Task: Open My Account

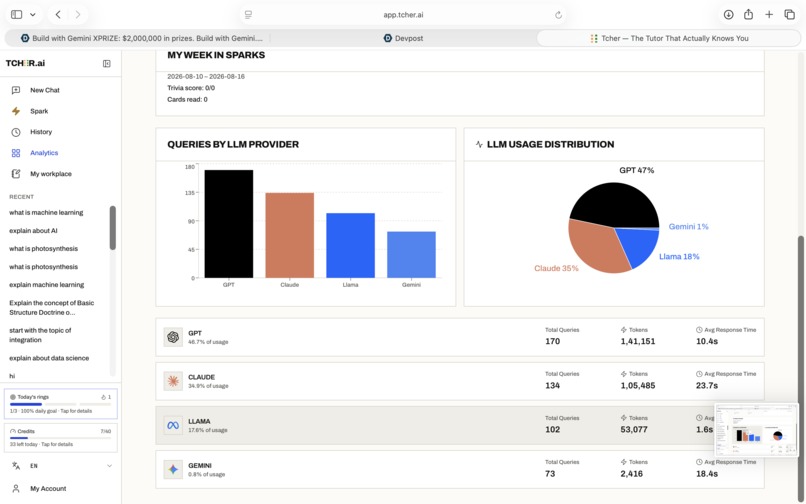Action: [48, 489]
